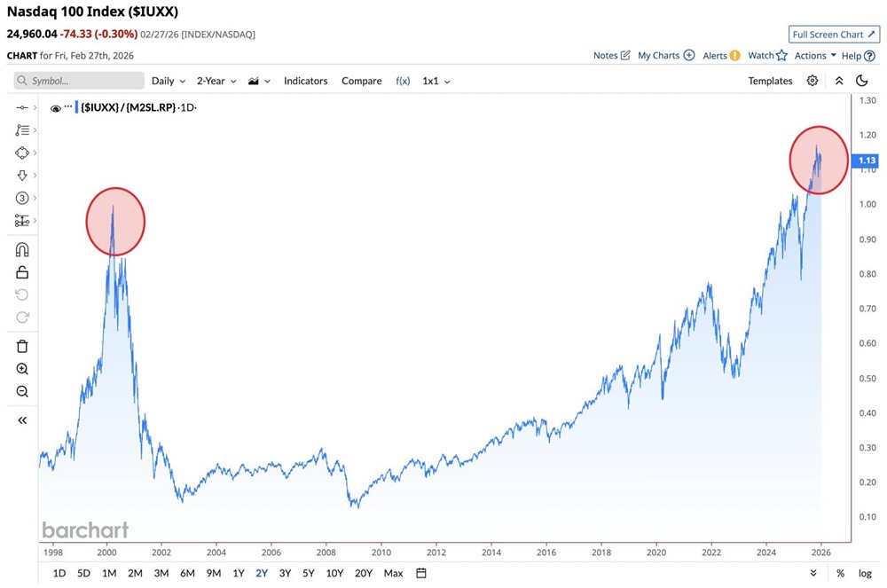The image size is (887, 588).
Task: Zoom out using the magnifier minus icon
Action: click(x=22, y=392)
